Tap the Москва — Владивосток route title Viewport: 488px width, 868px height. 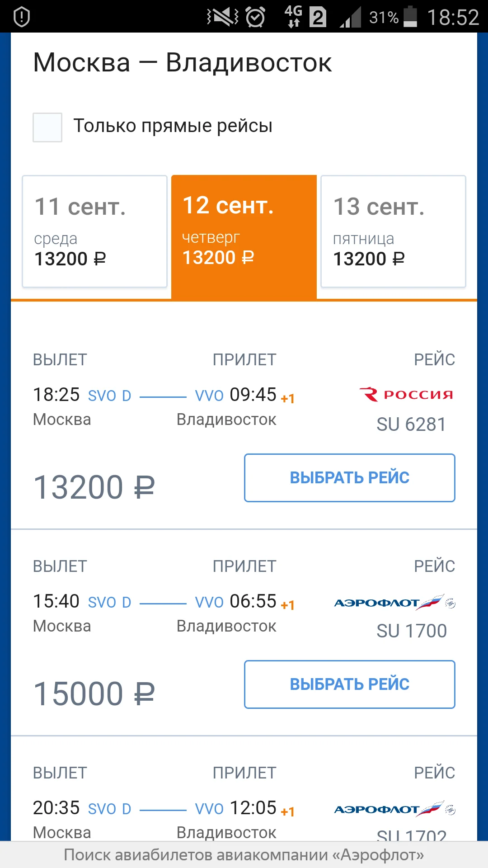[x=183, y=62]
